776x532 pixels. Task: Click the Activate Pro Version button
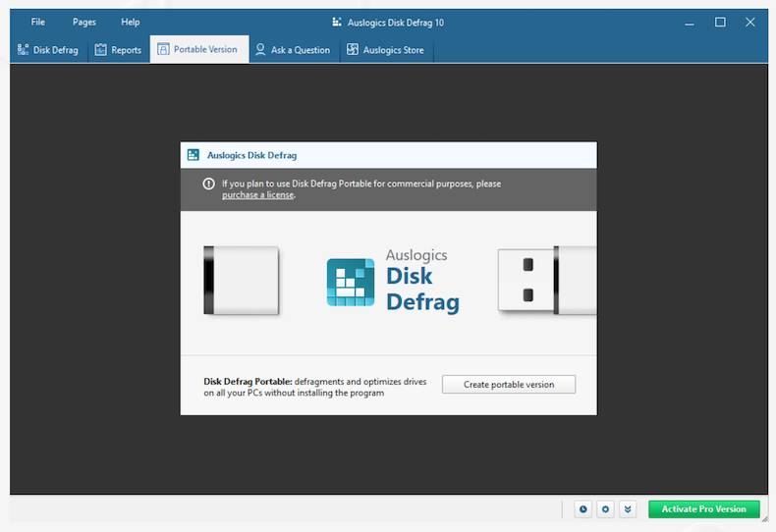coord(703,509)
